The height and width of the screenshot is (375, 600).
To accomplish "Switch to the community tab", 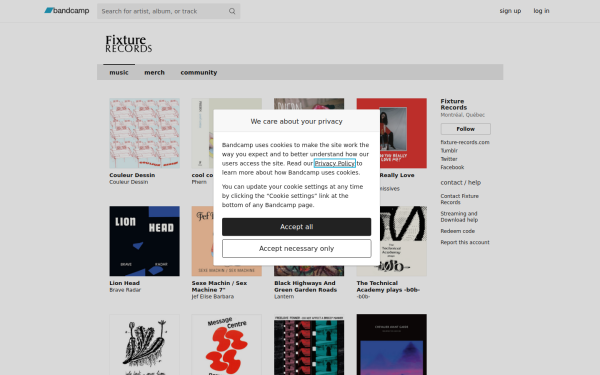I will point(199,72).
